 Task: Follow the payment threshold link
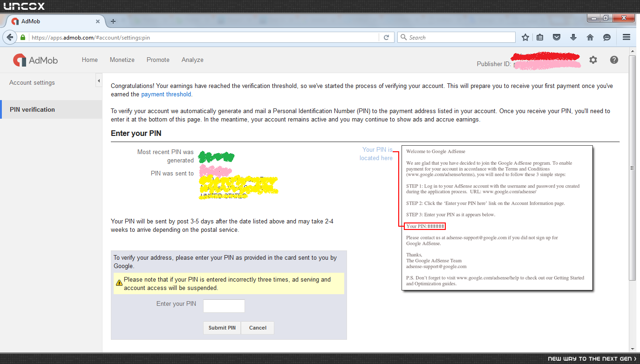click(166, 94)
